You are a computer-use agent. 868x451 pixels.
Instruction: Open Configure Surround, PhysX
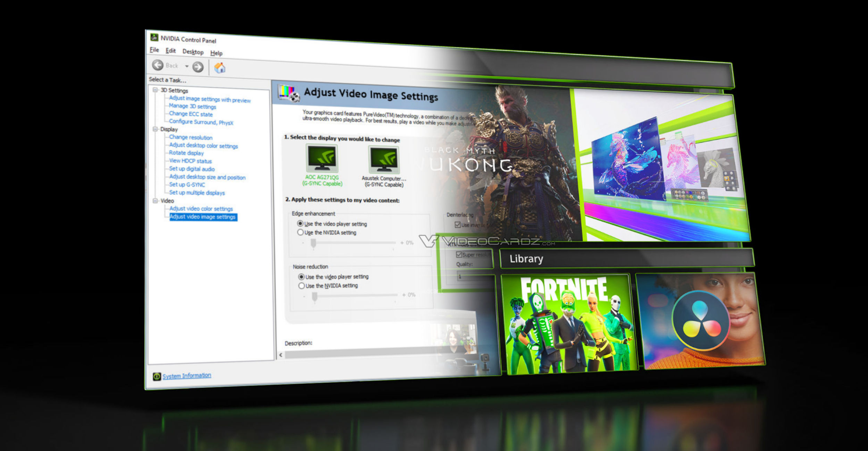[x=201, y=122]
